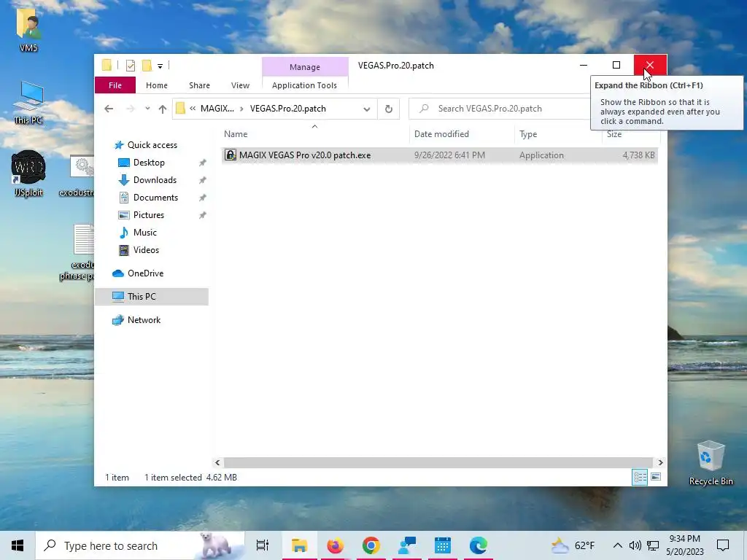The height and width of the screenshot is (560, 747).
Task: Switch to the Share ribbon tab
Action: pyautogui.click(x=199, y=85)
